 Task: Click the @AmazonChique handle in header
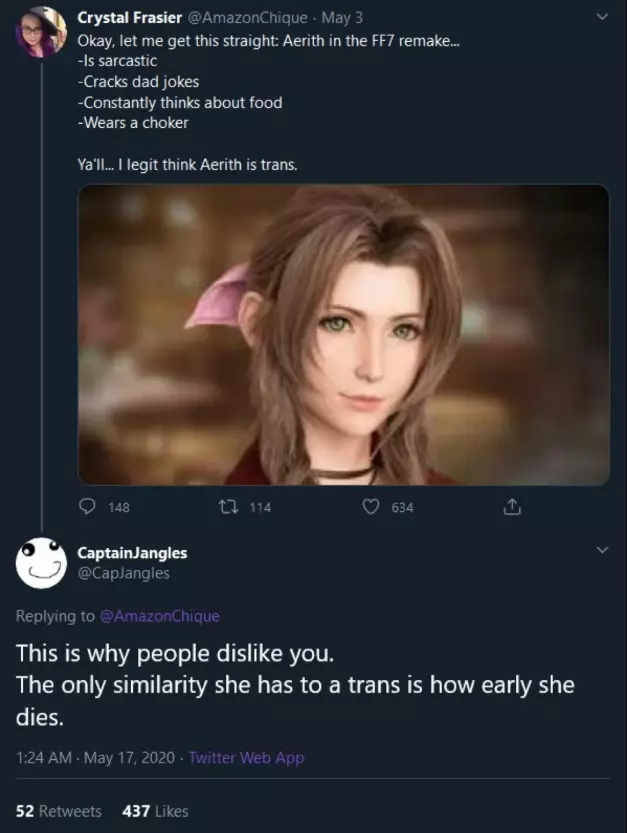pyautogui.click(x=247, y=18)
